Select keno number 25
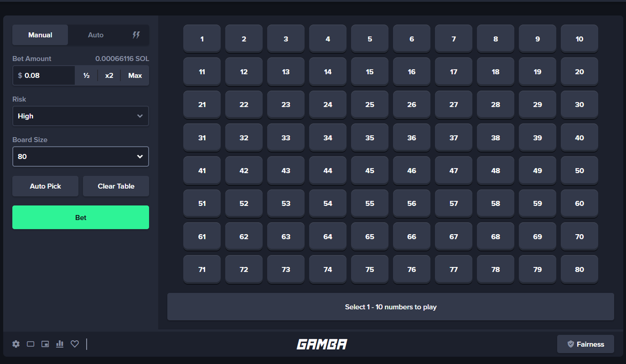 pos(370,104)
